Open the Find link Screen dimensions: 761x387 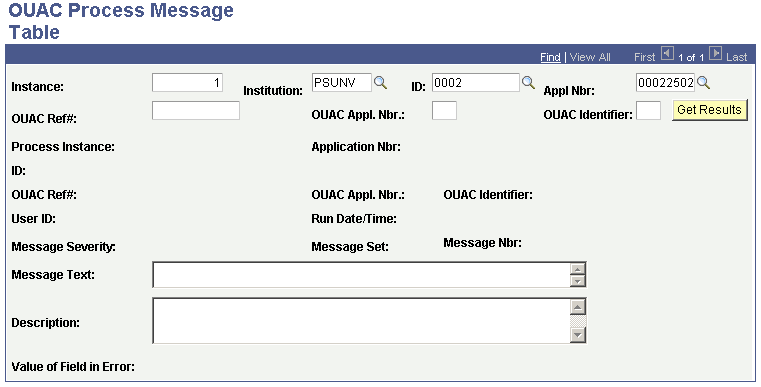coord(550,57)
